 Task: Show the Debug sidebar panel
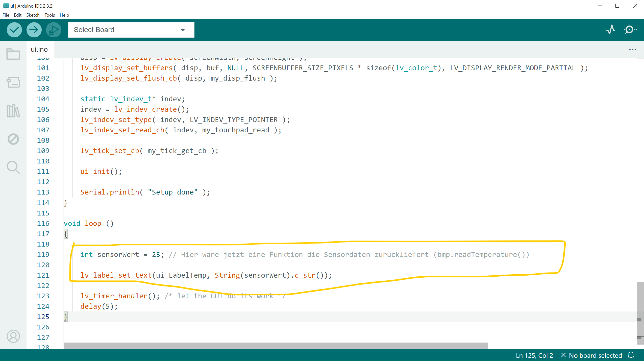pos(13,139)
